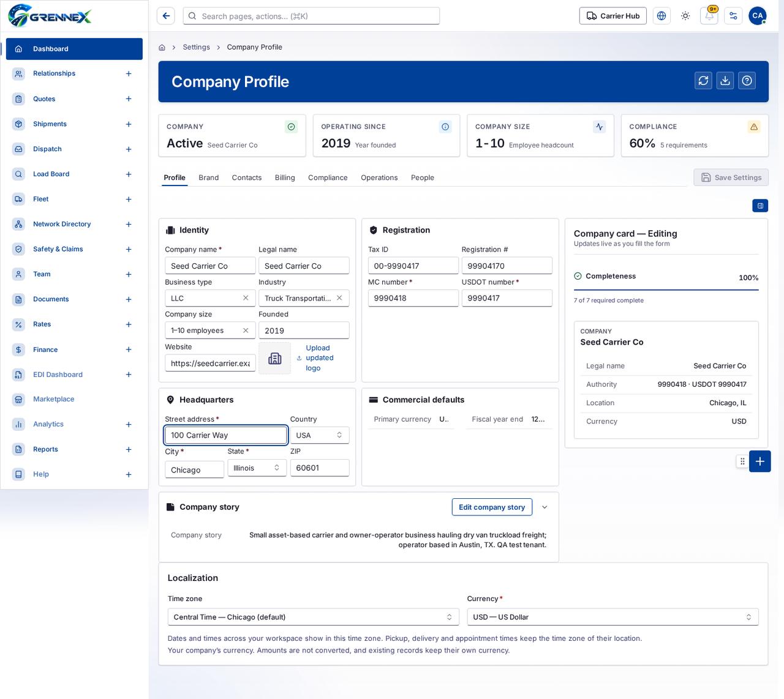Open the Country dropdown showing USA
This screenshot has width=784, height=699.
pyautogui.click(x=320, y=435)
